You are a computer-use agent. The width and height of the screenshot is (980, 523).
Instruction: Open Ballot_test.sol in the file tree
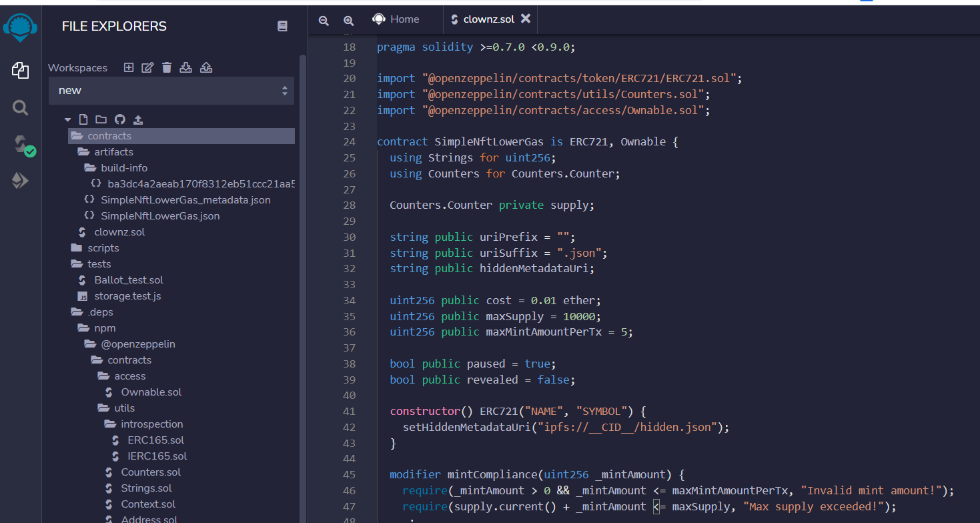tap(128, 280)
